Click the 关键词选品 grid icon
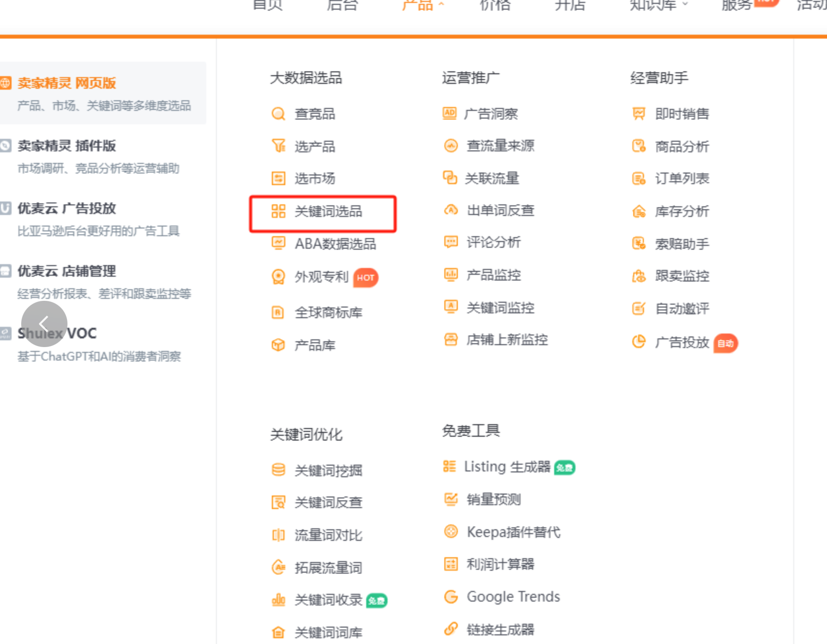 (279, 211)
